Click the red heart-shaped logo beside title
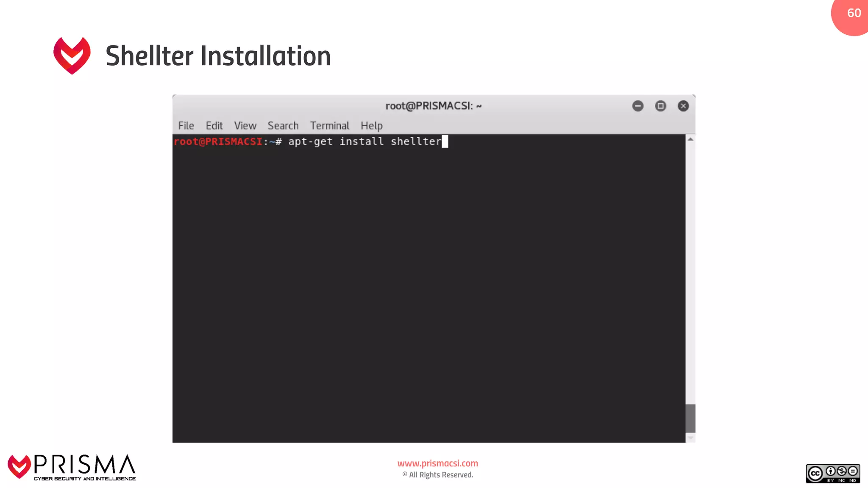This screenshot has width=868, height=488. point(72,55)
